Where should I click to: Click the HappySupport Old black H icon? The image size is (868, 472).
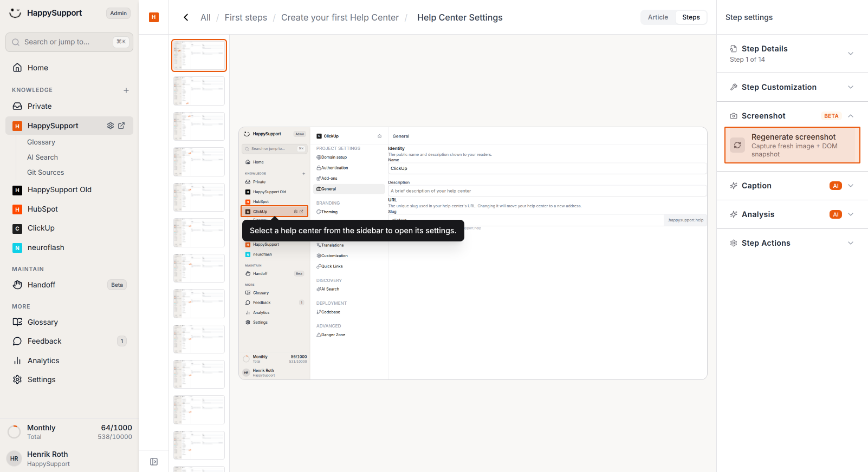tap(17, 190)
